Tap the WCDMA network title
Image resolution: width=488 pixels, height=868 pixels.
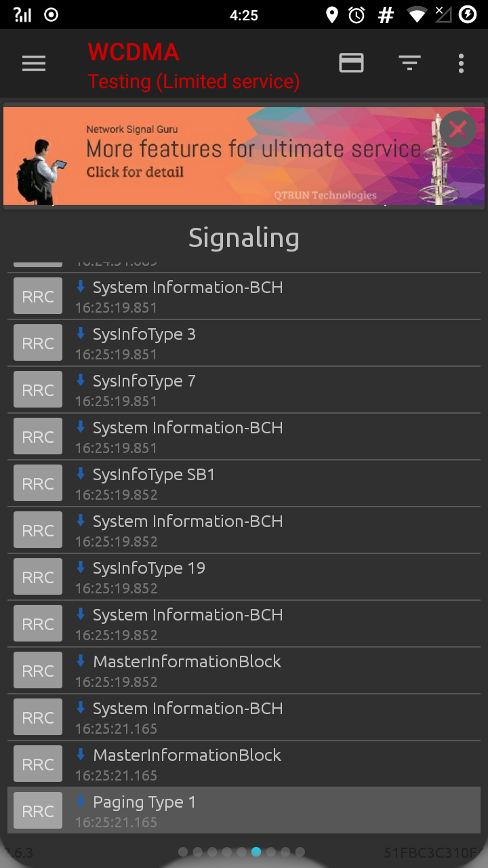point(134,52)
